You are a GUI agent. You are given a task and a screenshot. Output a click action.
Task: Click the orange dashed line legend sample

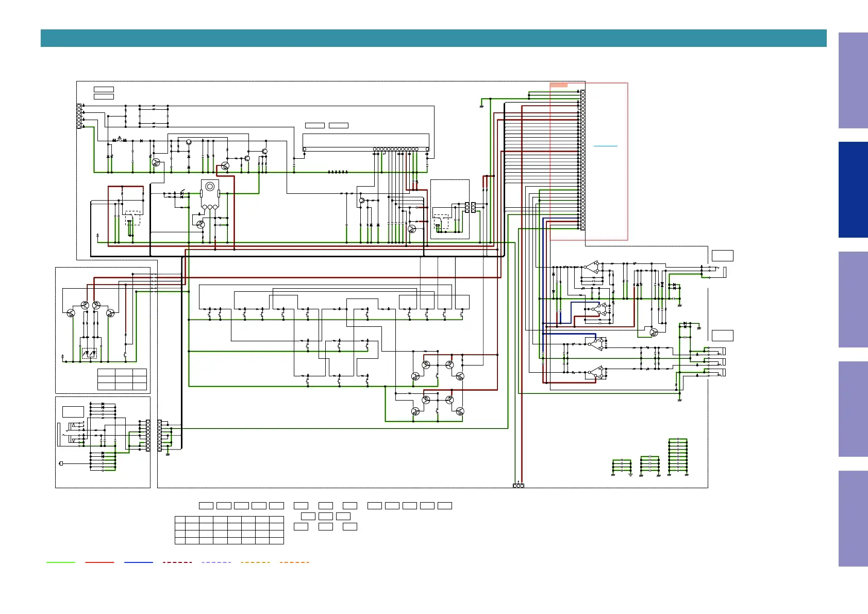pyautogui.click(x=294, y=562)
